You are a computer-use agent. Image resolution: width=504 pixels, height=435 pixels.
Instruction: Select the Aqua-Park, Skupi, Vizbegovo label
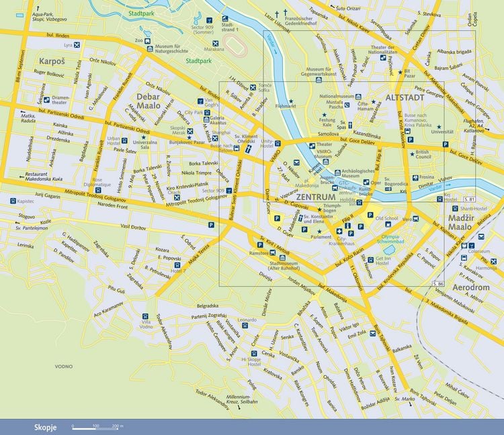tap(50, 17)
